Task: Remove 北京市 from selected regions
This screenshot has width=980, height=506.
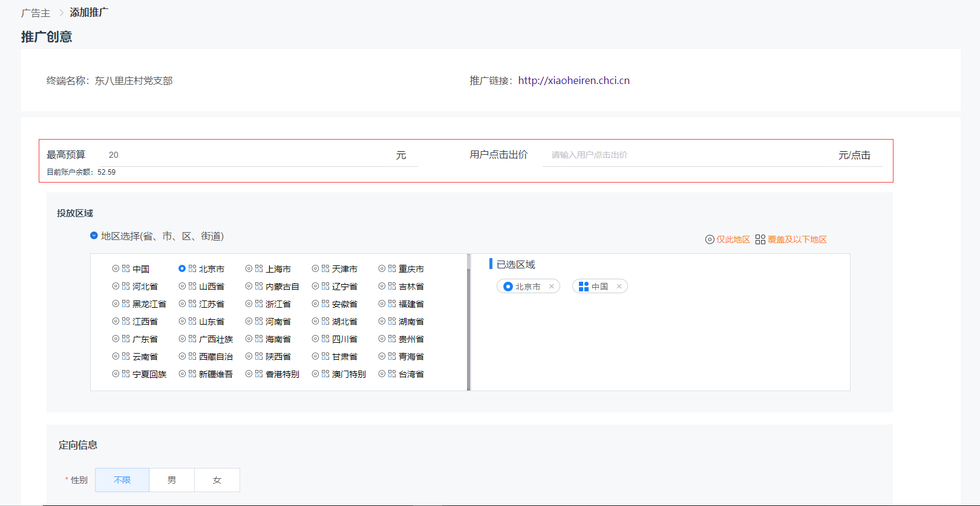Action: (552, 287)
